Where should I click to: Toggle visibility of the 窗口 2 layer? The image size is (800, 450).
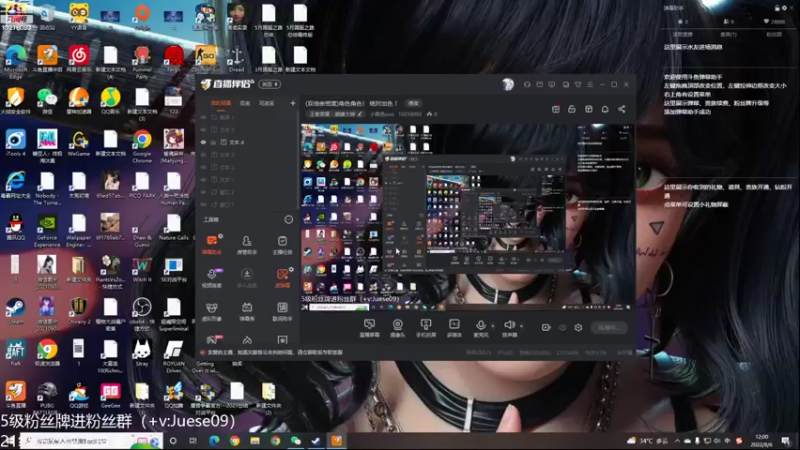point(204,192)
